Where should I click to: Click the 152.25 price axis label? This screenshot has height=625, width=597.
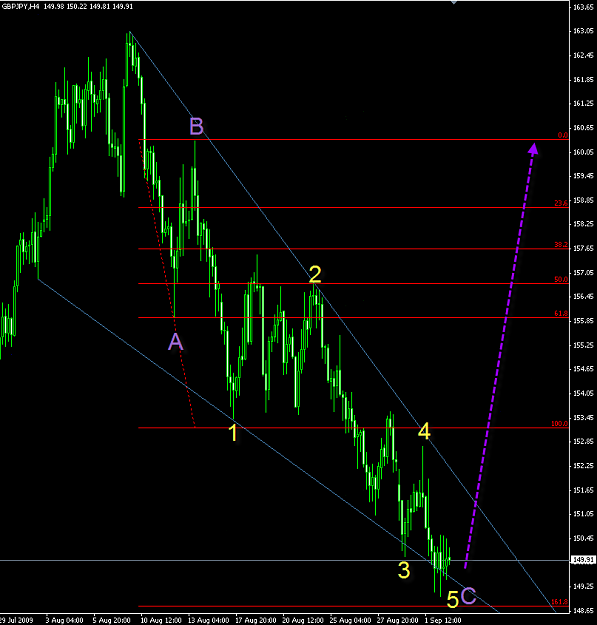click(583, 466)
